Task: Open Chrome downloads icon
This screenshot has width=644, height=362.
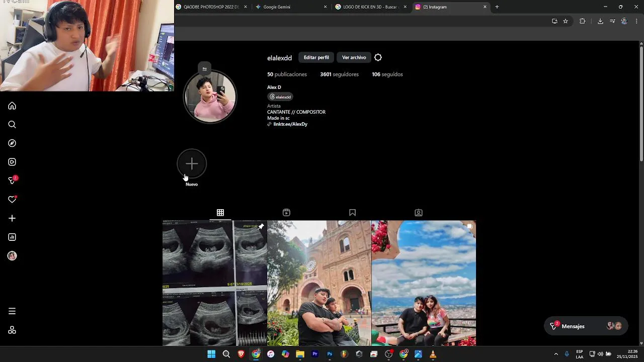Action: click(x=600, y=21)
